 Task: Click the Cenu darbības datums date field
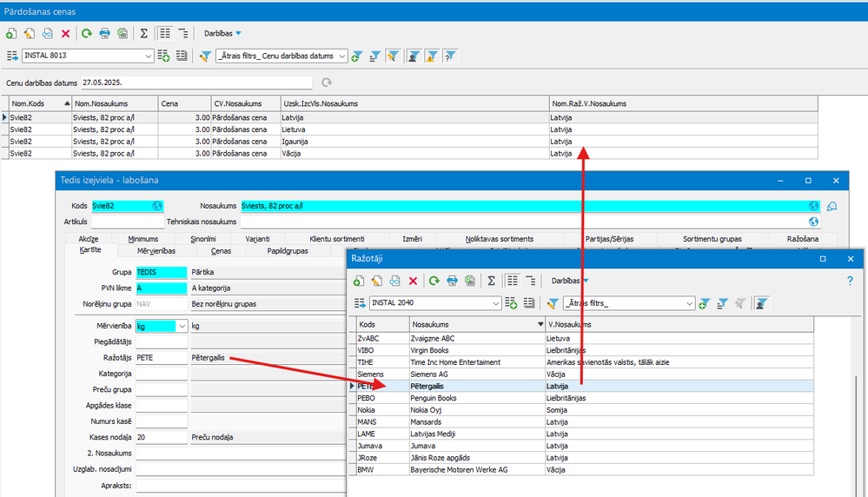(196, 83)
